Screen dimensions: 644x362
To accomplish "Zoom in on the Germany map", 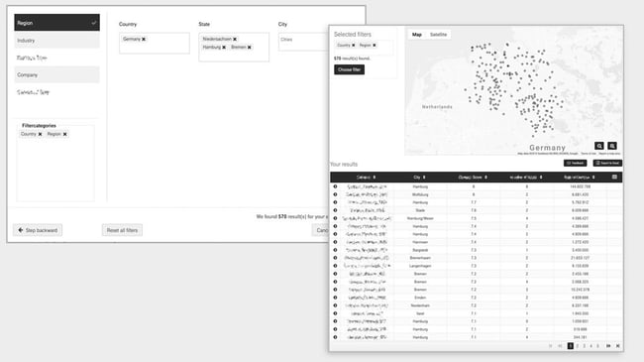I will coord(599,146).
